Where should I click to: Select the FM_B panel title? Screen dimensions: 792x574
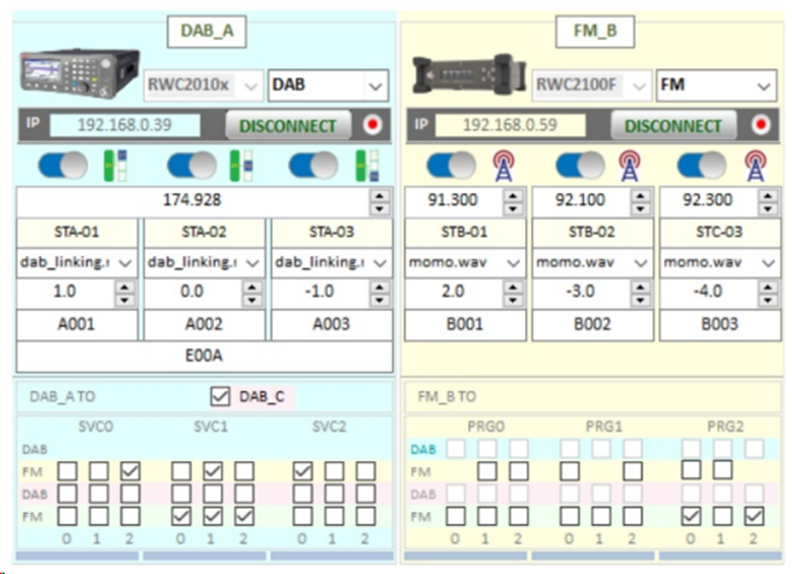point(594,31)
